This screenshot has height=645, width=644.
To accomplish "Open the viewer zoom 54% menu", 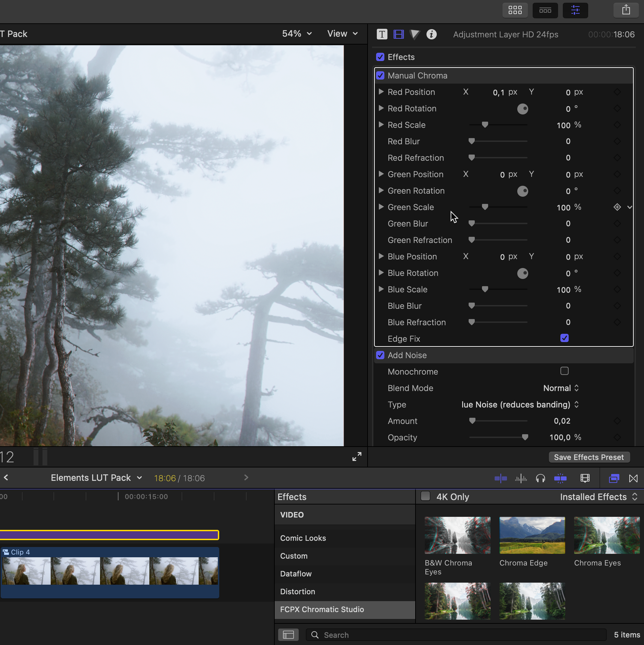I will (297, 34).
